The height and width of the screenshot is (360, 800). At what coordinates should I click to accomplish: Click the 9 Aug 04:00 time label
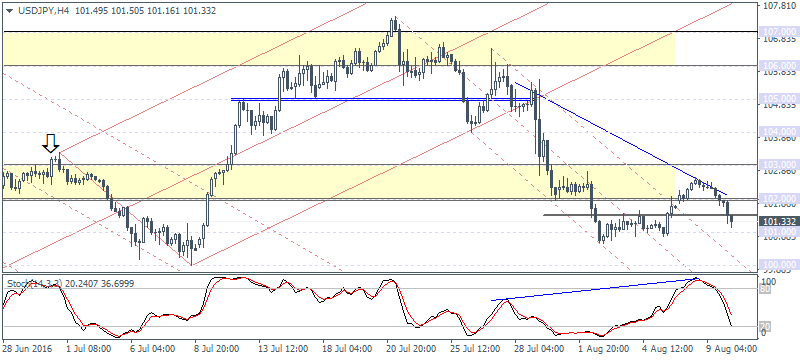pos(731,350)
